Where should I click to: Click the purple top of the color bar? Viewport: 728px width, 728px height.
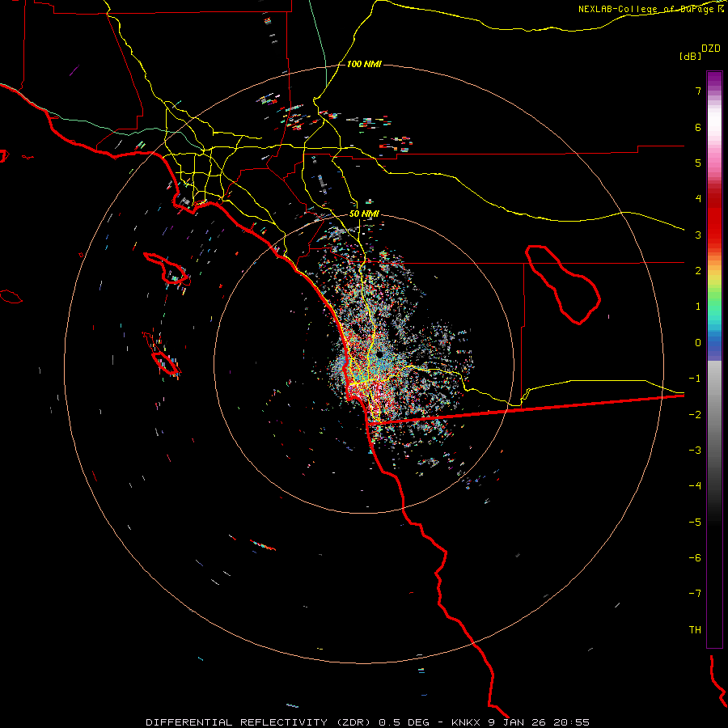click(714, 79)
